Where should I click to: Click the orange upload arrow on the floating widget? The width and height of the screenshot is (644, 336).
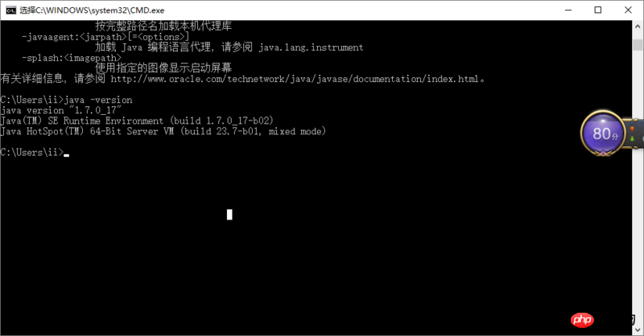click(x=632, y=129)
